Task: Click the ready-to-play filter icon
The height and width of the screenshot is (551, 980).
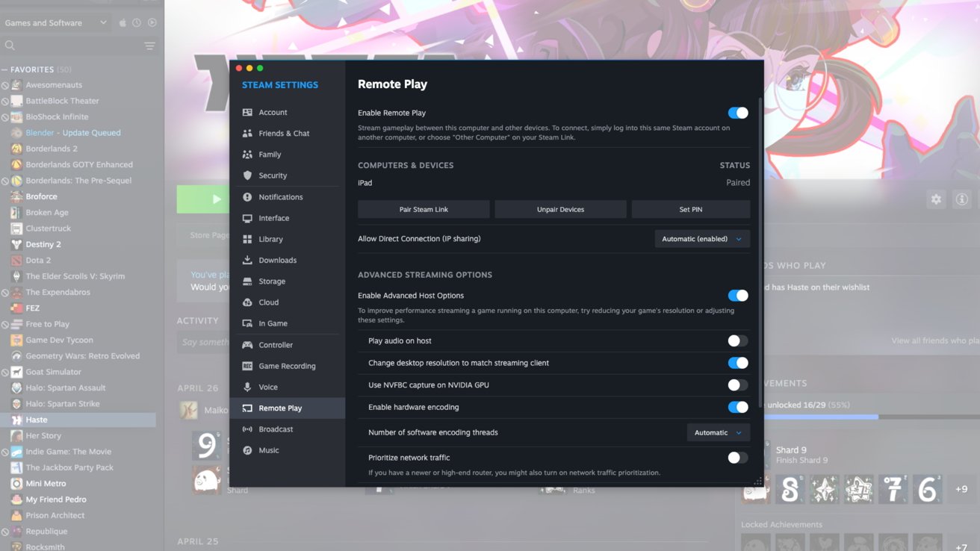Action: pos(152,22)
